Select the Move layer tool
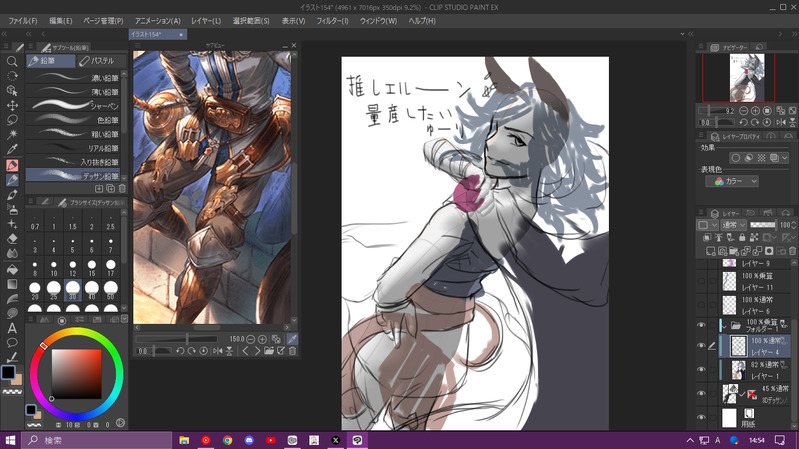Image resolution: width=799 pixels, height=449 pixels. [12, 105]
